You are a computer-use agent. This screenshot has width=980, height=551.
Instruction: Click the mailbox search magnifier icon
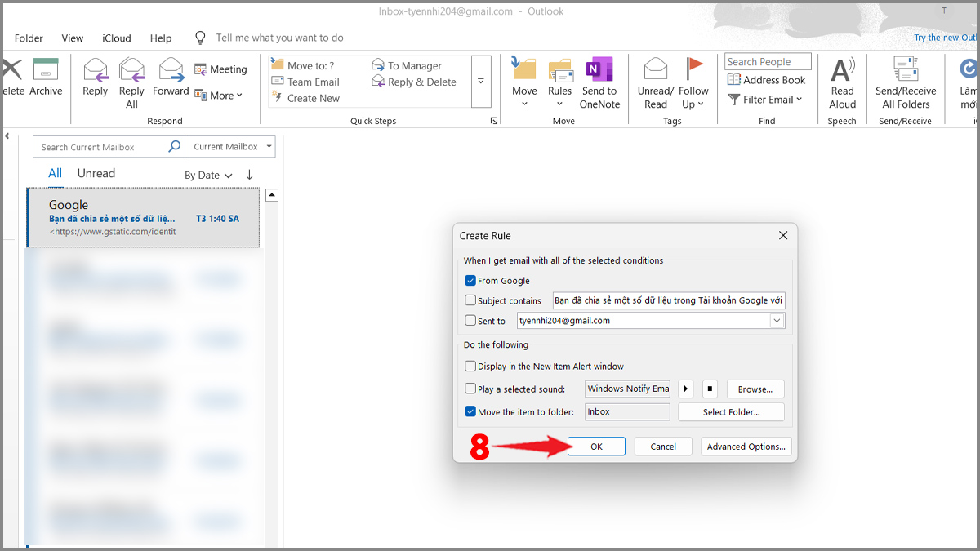pos(175,147)
